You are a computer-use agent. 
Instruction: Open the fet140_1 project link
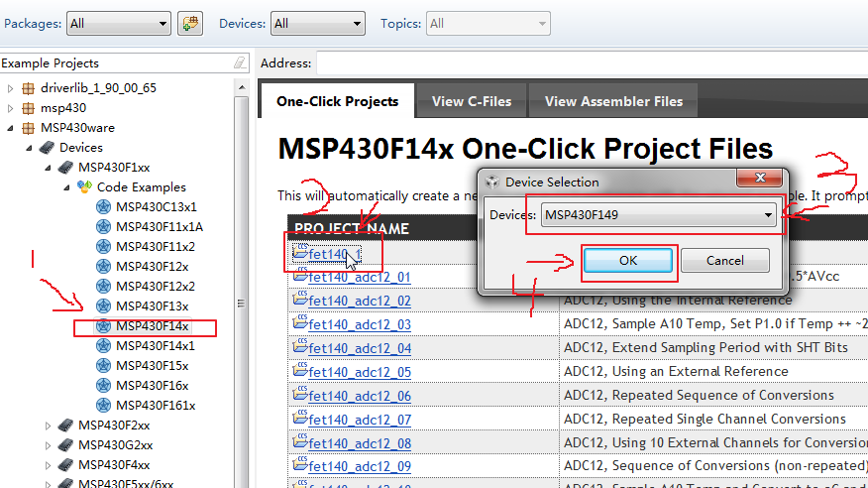pyautogui.click(x=334, y=254)
